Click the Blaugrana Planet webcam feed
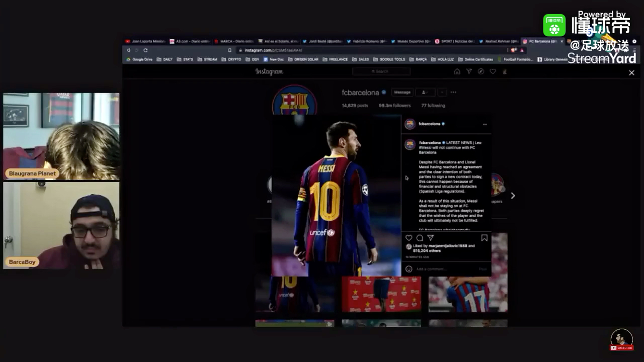 61,136
